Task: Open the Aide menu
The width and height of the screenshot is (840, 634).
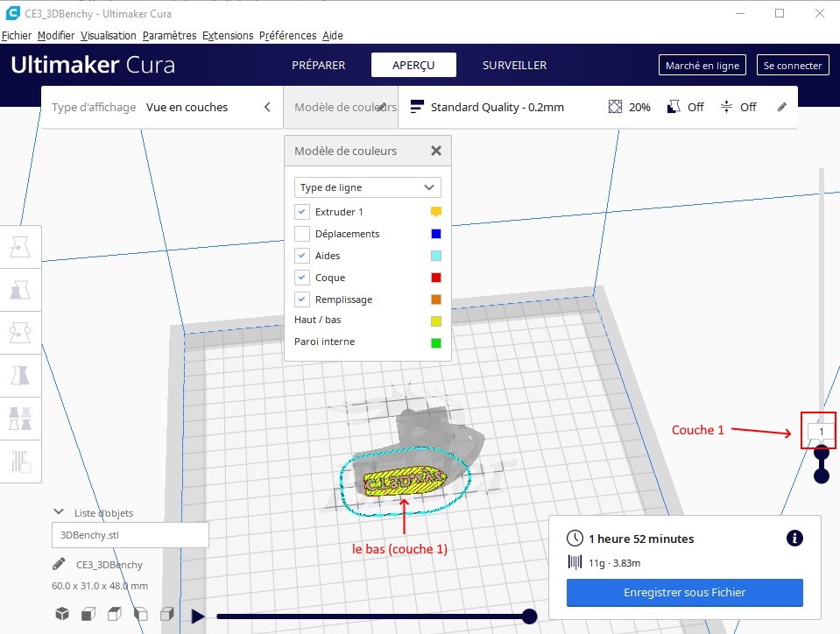Action: (333, 35)
